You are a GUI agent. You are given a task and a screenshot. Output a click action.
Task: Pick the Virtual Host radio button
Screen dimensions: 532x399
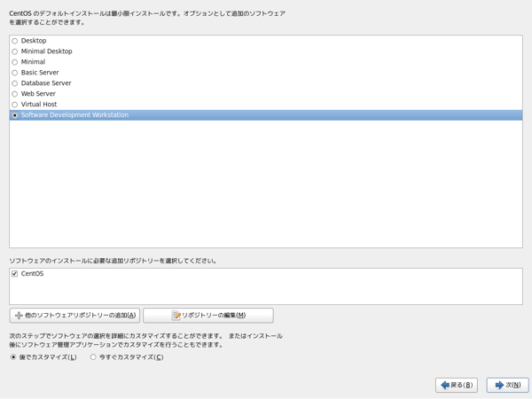(14, 105)
